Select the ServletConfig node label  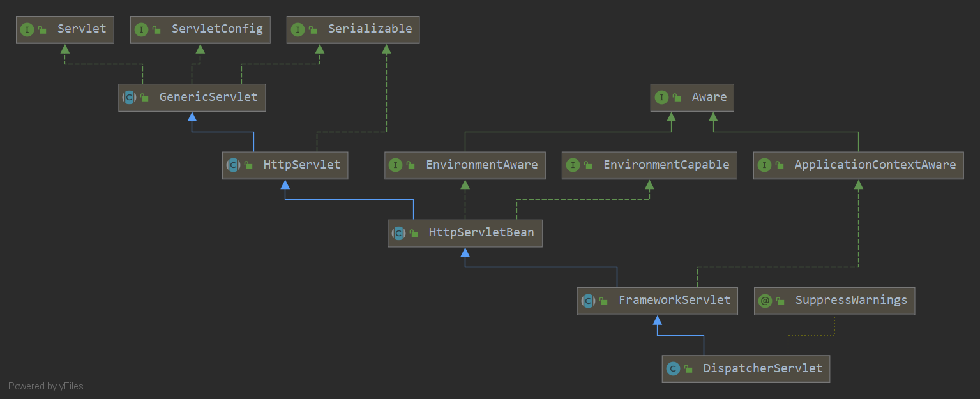point(216,29)
